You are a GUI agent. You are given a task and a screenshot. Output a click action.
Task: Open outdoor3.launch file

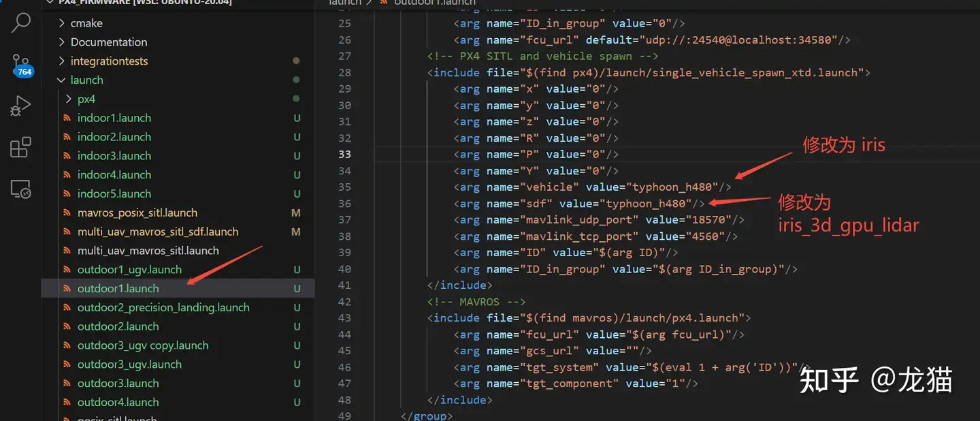118,384
